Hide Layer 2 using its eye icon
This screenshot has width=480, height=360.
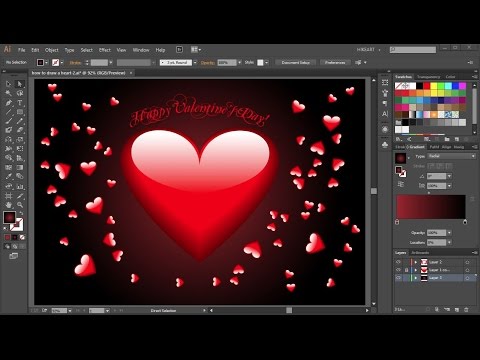click(x=398, y=262)
